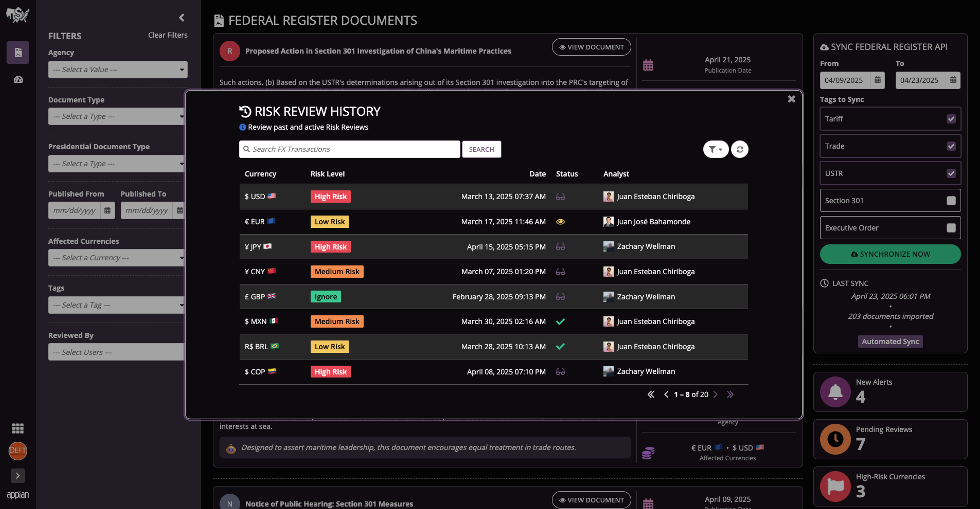Click the DEFT user avatar
Viewport: 980px width, 509px height.
pyautogui.click(x=18, y=450)
